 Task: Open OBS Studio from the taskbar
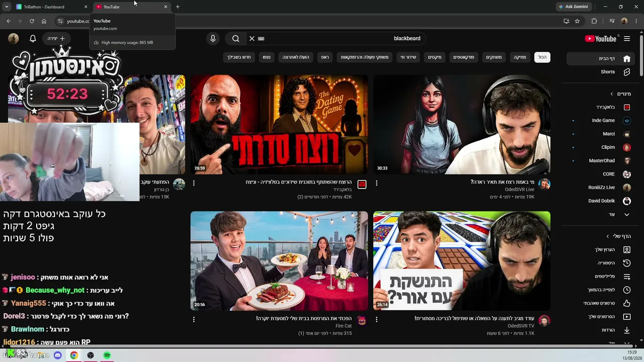point(91,355)
